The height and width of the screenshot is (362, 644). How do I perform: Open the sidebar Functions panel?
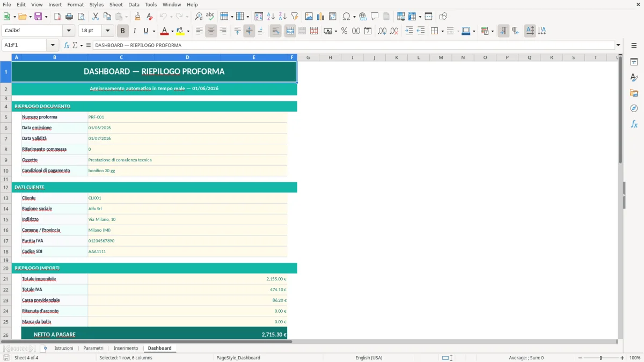pos(634,124)
